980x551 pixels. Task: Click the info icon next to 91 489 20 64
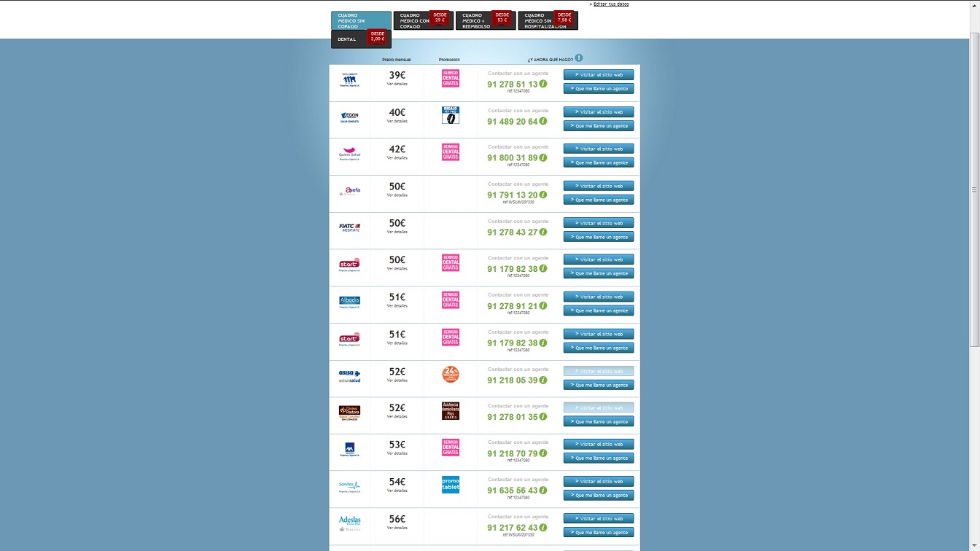click(543, 121)
